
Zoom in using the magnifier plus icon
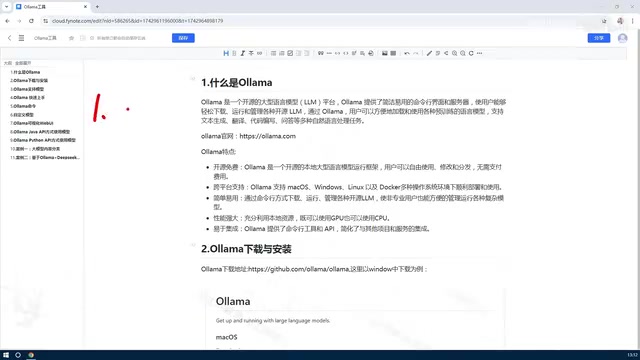(x=454, y=53)
